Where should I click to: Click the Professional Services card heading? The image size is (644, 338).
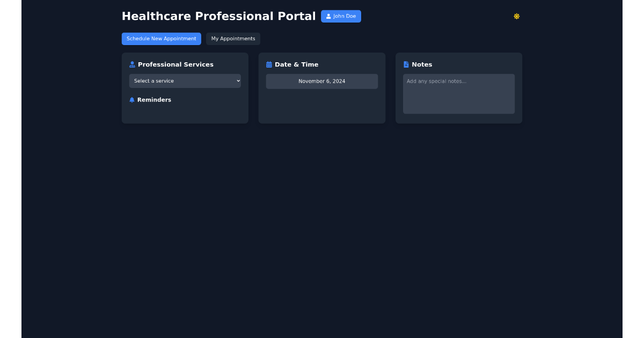(175, 64)
